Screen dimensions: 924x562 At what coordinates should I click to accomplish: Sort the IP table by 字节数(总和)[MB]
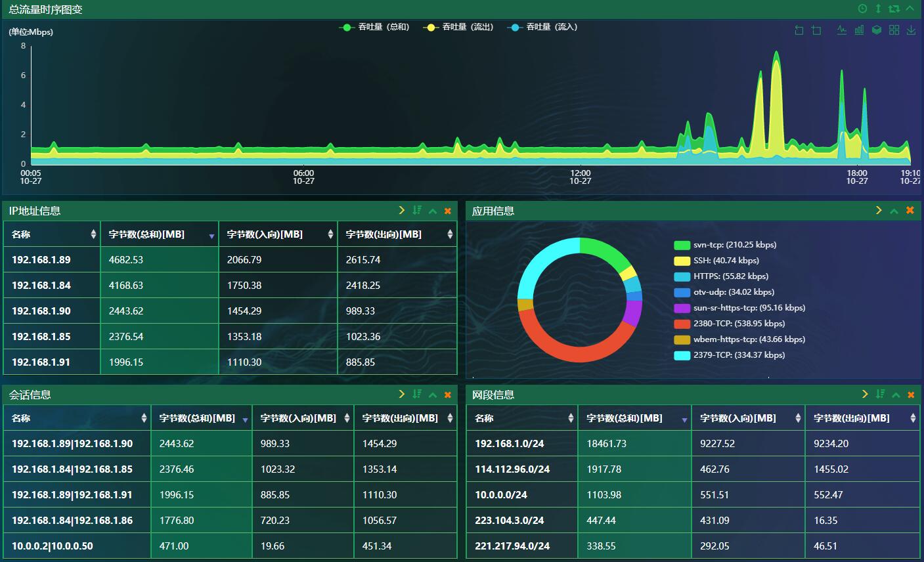pyautogui.click(x=160, y=234)
